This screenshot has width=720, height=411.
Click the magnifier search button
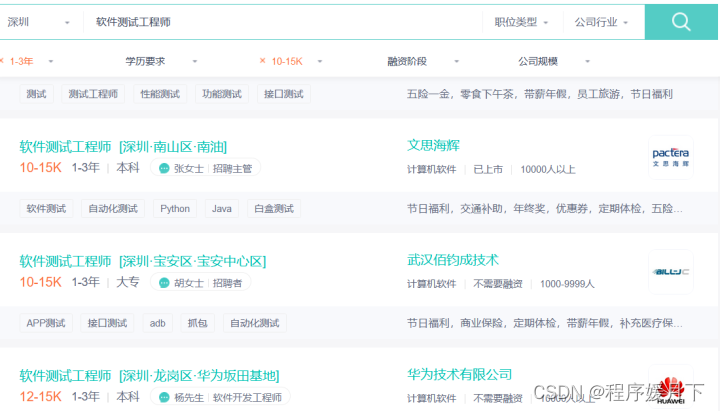pos(681,22)
